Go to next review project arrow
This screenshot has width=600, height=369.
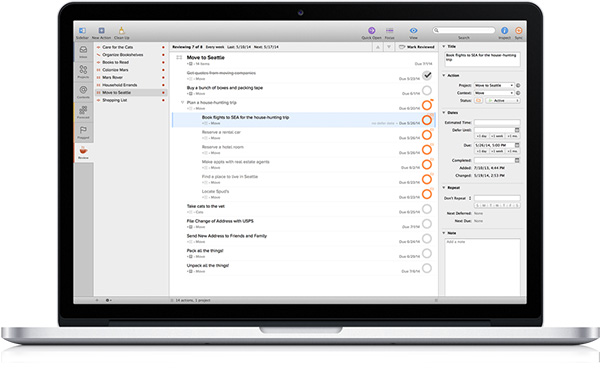tap(389, 47)
